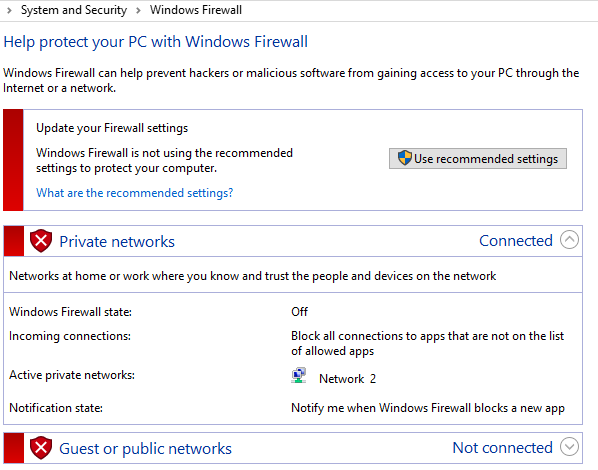Click the Connected status text

[516, 241]
